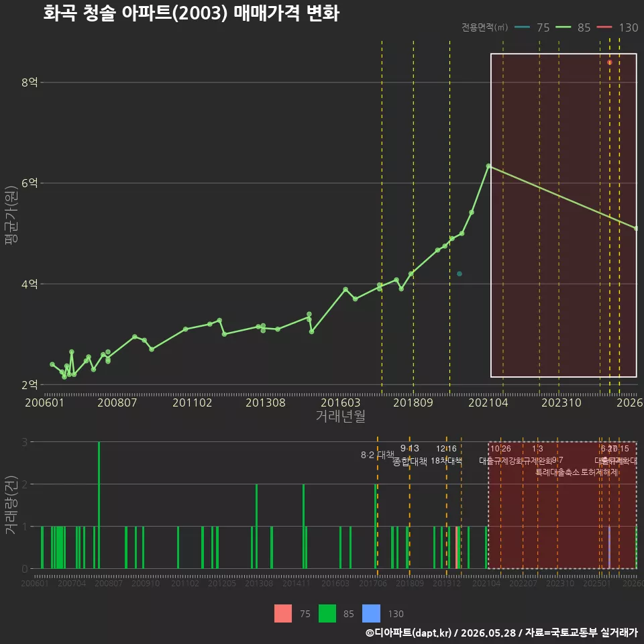Click the 특례대출축소 annotation text
The width and height of the screenshot is (644, 644).
tap(557, 472)
